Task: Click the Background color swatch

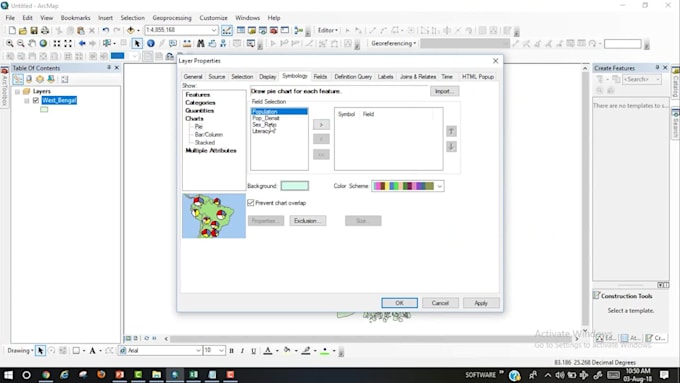Action: pos(294,186)
